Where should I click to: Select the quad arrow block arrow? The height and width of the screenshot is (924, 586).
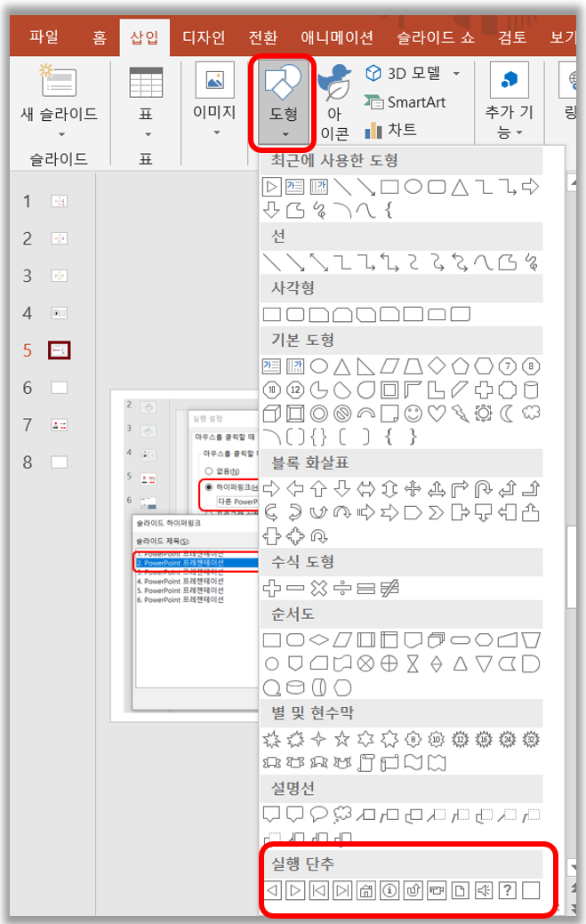tap(413, 488)
